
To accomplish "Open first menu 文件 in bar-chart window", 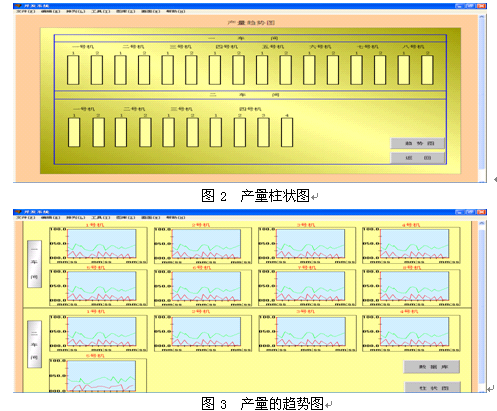I will tap(26, 11).
